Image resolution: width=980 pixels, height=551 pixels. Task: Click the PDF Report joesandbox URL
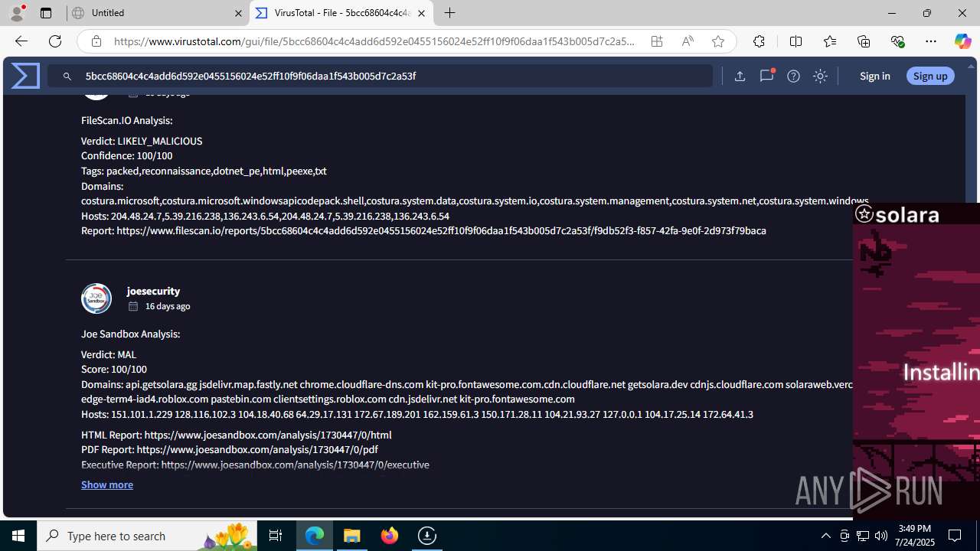[257, 449]
